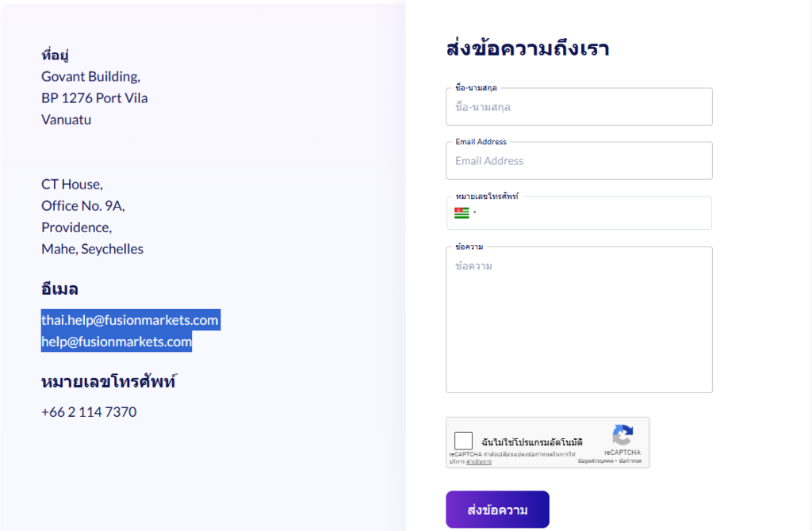Expand the country code dropdown arrow
812x531 pixels.
(x=474, y=212)
